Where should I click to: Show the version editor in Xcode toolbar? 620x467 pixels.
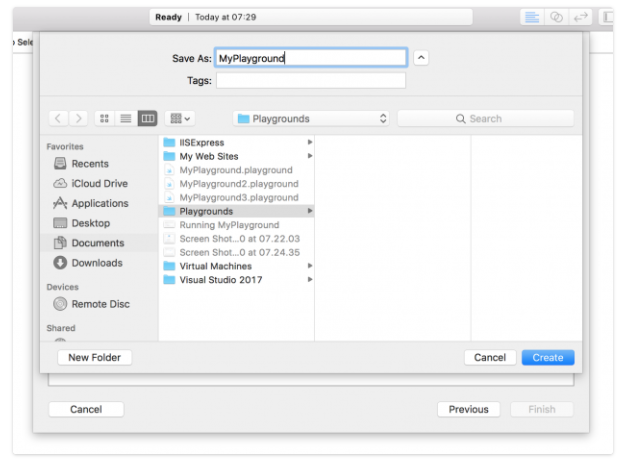pos(581,17)
